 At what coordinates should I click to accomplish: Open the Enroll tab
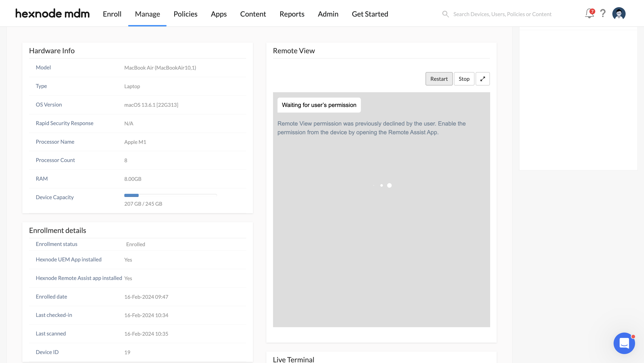pyautogui.click(x=112, y=14)
